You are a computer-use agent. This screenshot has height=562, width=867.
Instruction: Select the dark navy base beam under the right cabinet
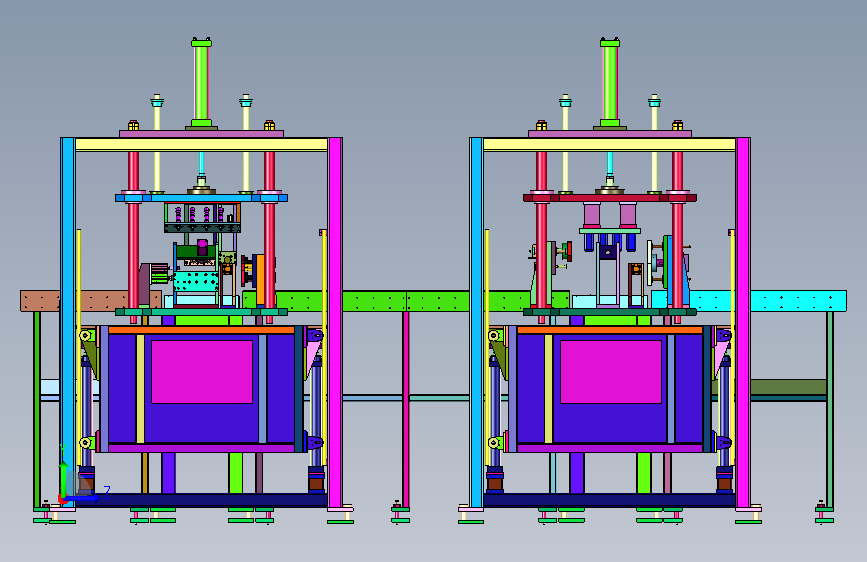[x=609, y=500]
